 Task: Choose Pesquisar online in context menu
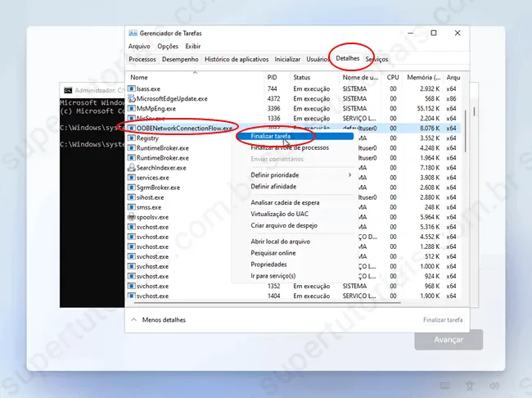tap(273, 253)
